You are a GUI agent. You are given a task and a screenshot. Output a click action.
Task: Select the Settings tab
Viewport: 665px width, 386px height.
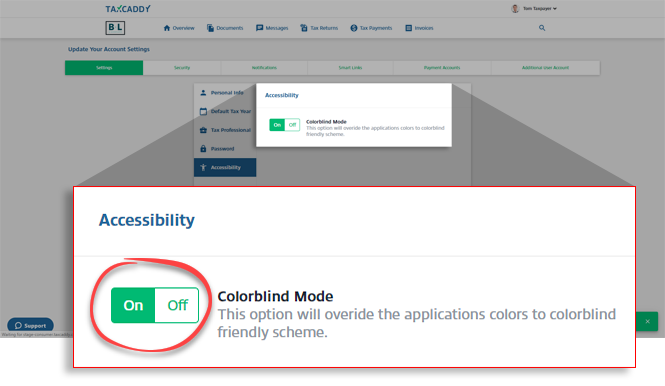point(104,68)
